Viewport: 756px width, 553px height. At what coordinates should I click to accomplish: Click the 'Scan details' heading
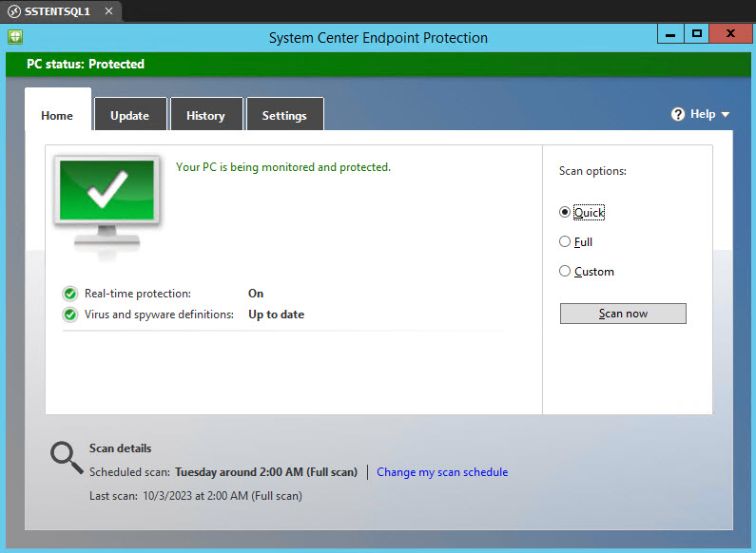point(120,448)
